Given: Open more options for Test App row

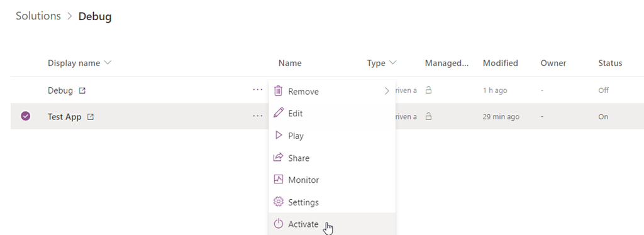Looking at the screenshot, I should [257, 116].
